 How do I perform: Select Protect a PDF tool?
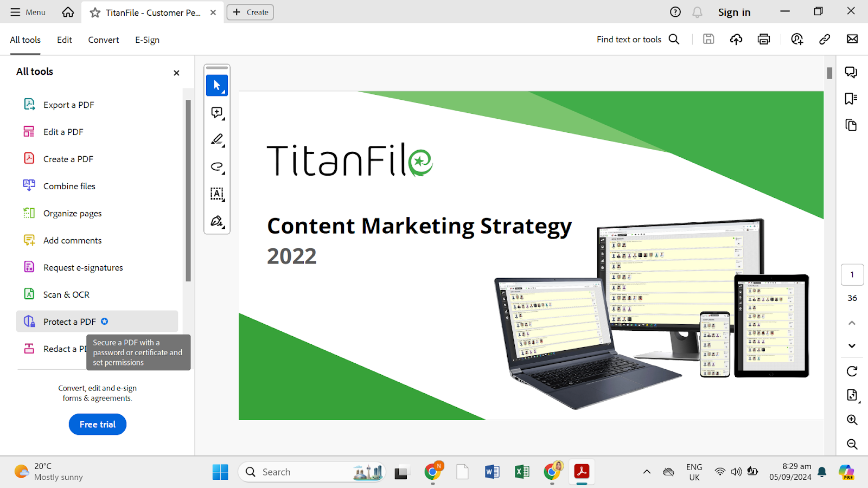pyautogui.click(x=97, y=322)
